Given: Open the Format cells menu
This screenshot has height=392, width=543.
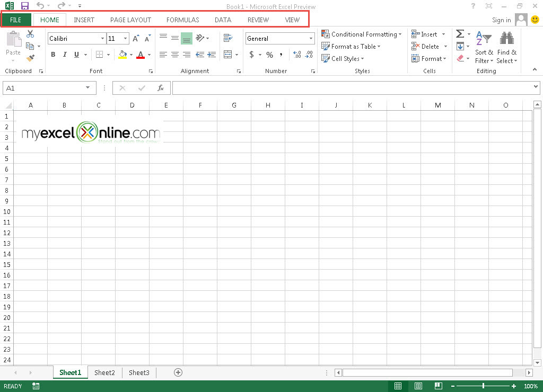Looking at the screenshot, I should pos(428,58).
